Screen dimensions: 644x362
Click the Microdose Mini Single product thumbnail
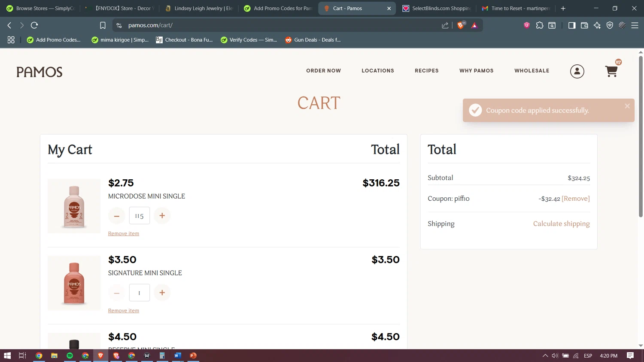[x=74, y=206]
